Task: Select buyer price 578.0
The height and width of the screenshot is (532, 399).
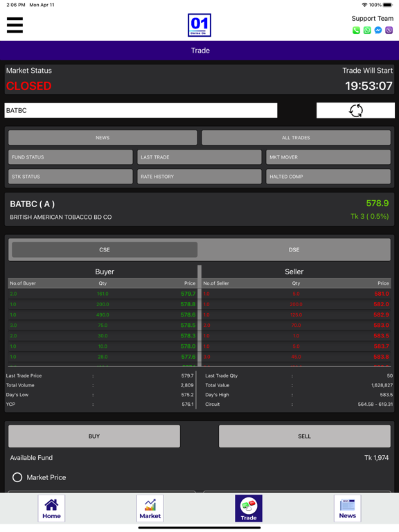Action: (x=188, y=346)
